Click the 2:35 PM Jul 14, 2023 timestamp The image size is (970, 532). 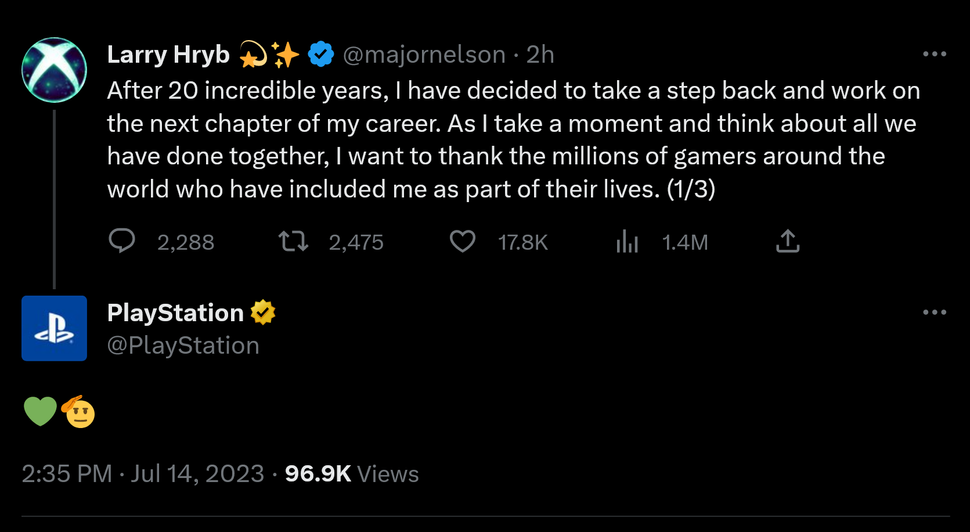point(143,473)
